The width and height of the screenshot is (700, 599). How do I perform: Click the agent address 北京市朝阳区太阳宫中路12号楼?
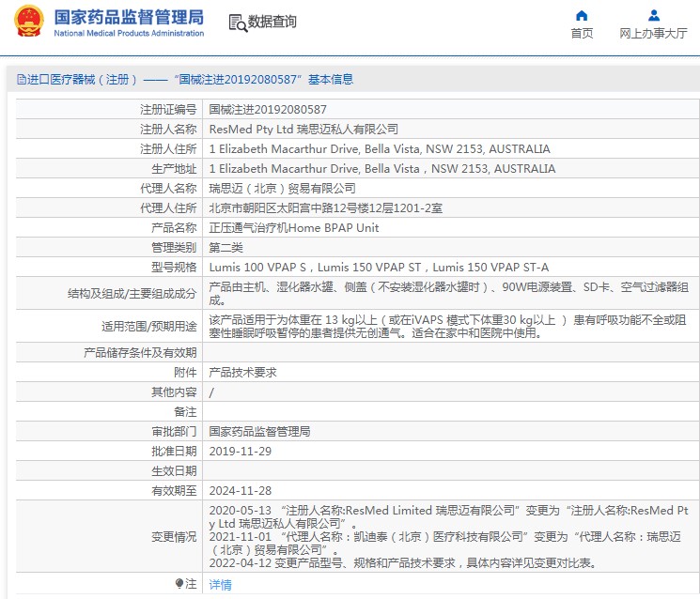[x=326, y=207]
